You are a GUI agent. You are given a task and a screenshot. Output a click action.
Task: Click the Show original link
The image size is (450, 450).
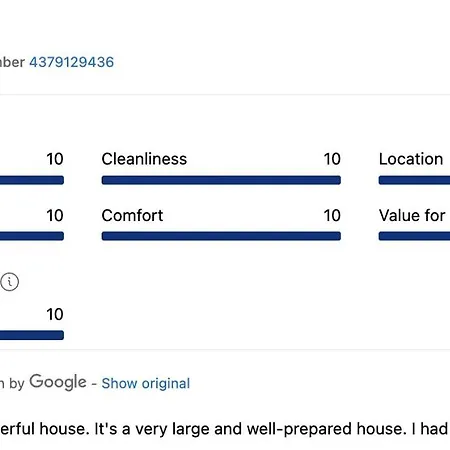coord(146,383)
